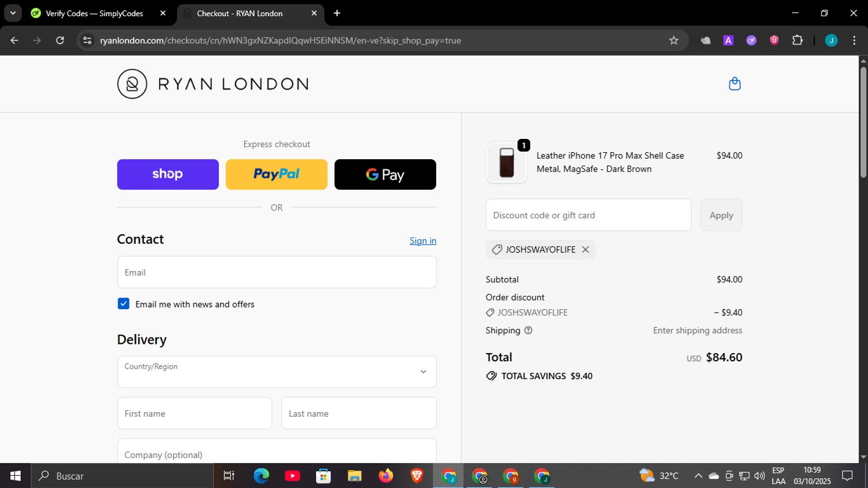Click the shipping help question mark icon

(x=528, y=331)
